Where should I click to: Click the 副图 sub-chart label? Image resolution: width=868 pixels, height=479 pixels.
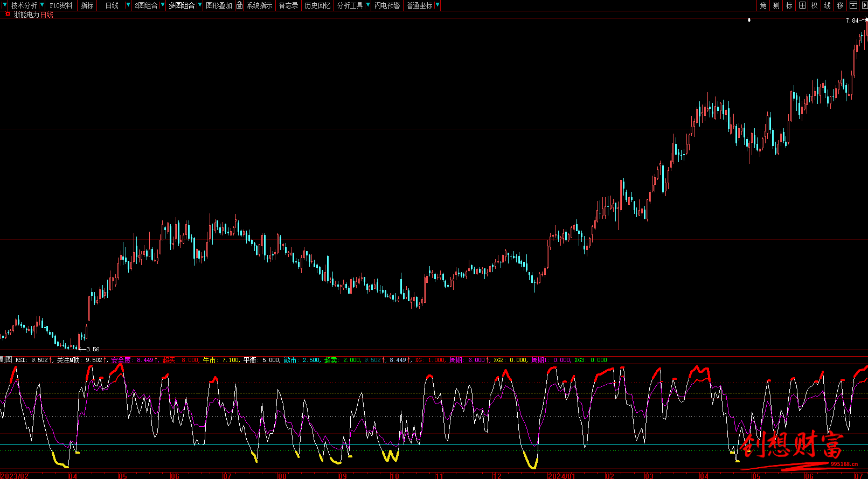coord(6,360)
